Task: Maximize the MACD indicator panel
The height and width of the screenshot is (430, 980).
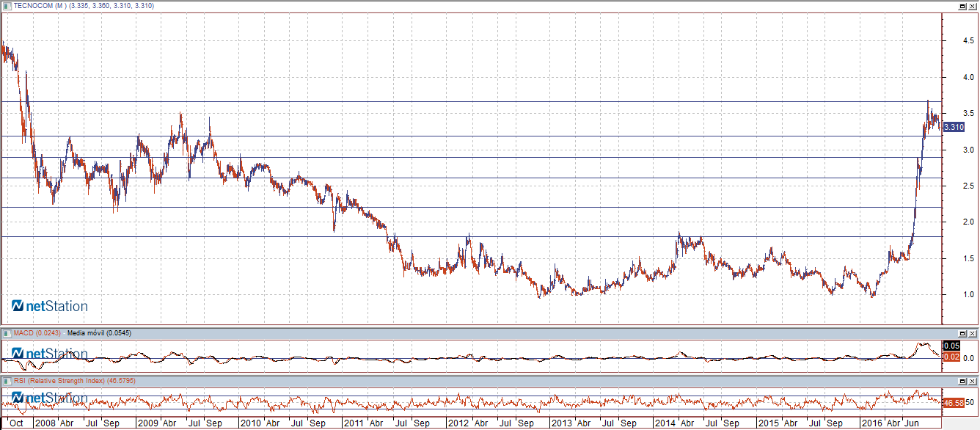Action: pos(962,335)
